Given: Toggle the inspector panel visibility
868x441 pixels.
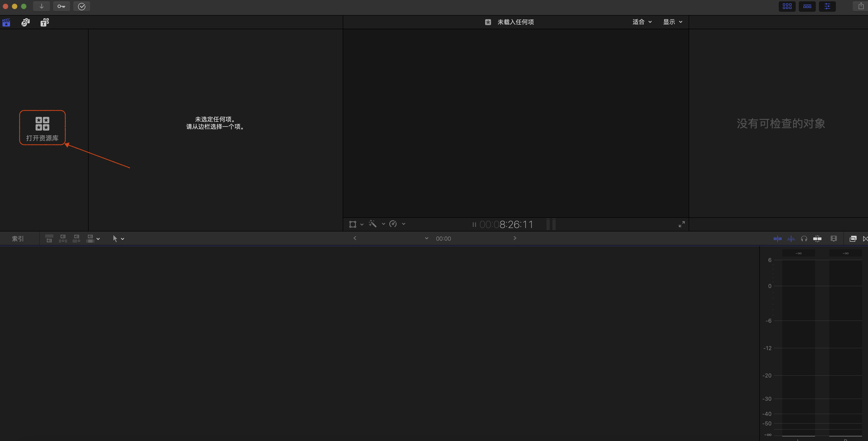Looking at the screenshot, I should (827, 6).
